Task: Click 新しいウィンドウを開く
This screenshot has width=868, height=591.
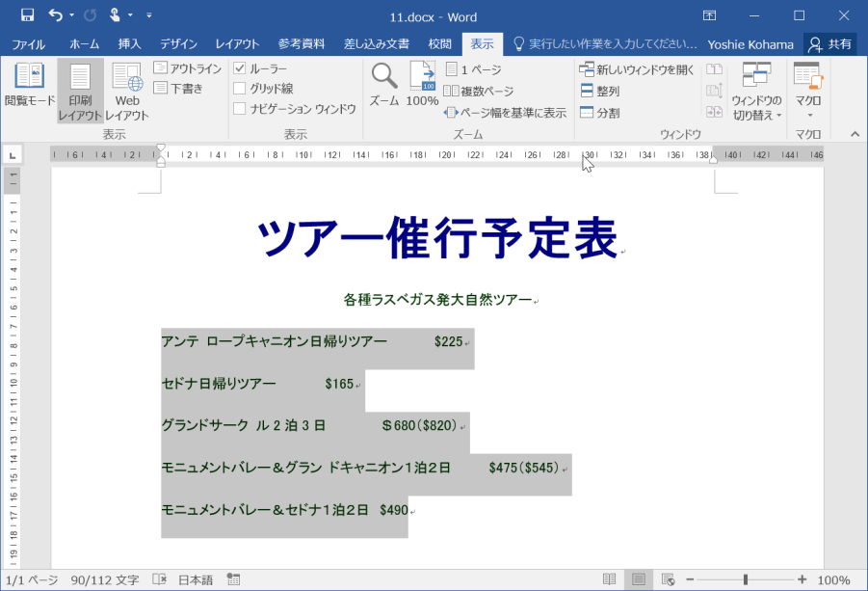Action: [637, 69]
